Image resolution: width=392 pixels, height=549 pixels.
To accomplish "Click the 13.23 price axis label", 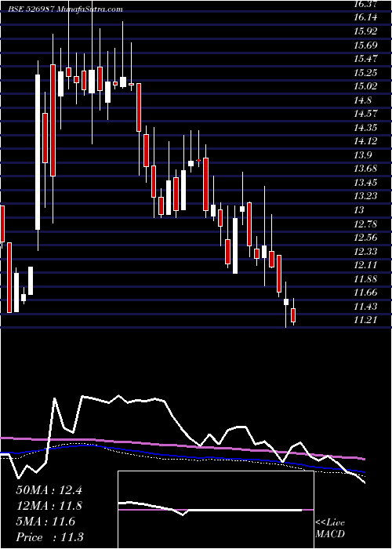I will pos(365,196).
